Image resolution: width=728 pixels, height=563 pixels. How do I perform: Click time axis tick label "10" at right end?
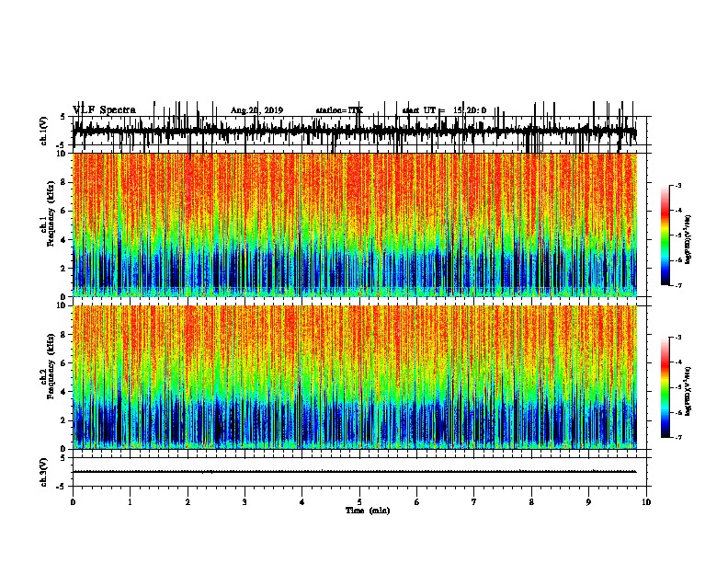pyautogui.click(x=646, y=502)
